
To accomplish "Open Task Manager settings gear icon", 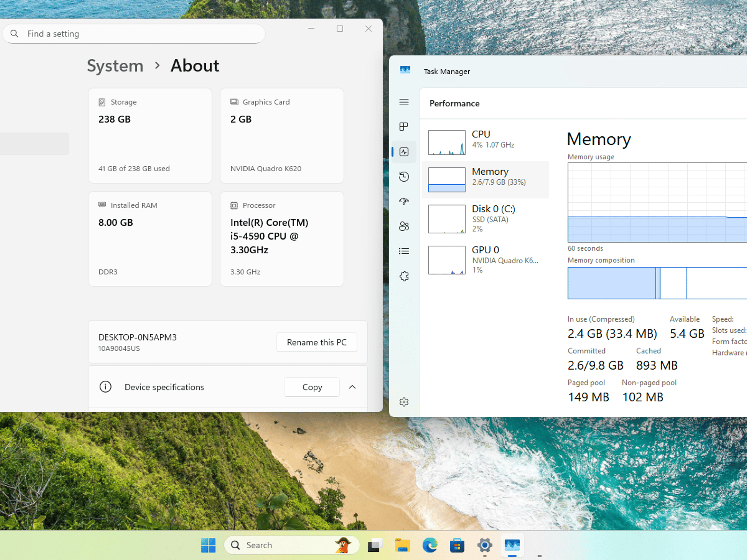I will pyautogui.click(x=404, y=402).
